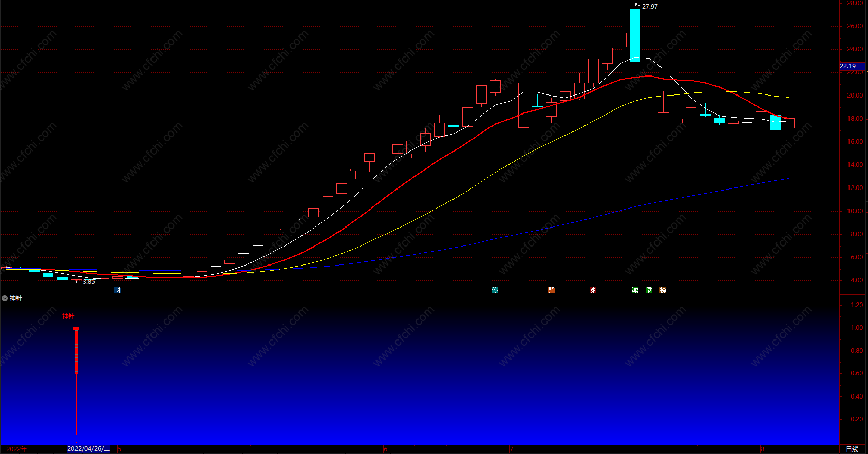Collapse the 神针 indicator panel arrow
868x454 pixels.
5,298
